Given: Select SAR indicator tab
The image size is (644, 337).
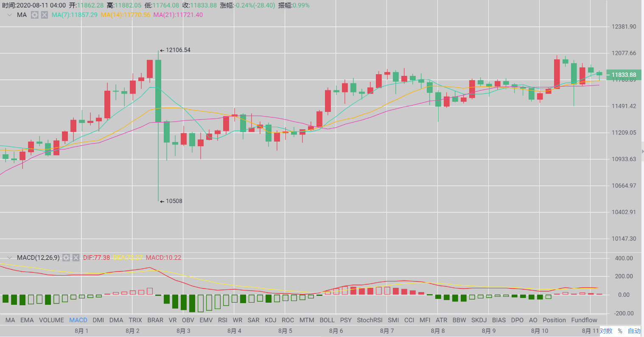Looking at the screenshot, I should [x=254, y=320].
